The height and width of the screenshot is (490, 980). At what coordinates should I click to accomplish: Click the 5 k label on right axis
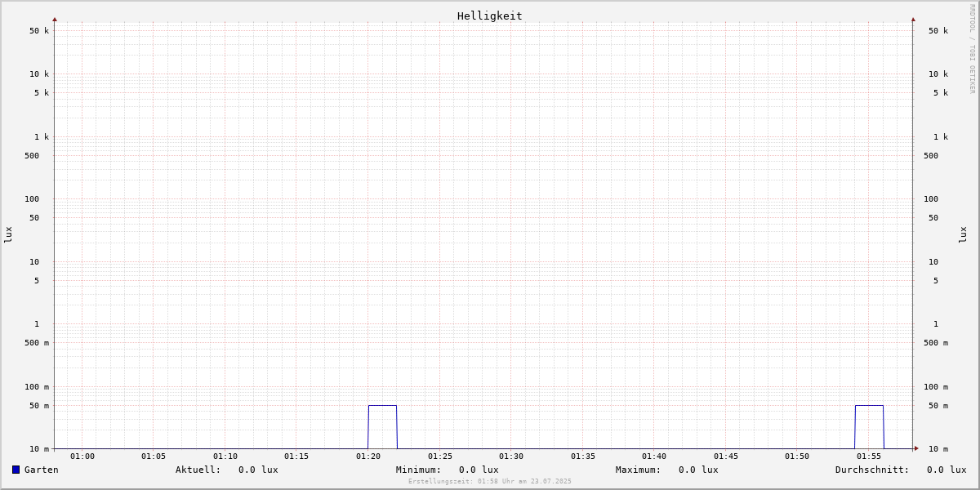941,93
